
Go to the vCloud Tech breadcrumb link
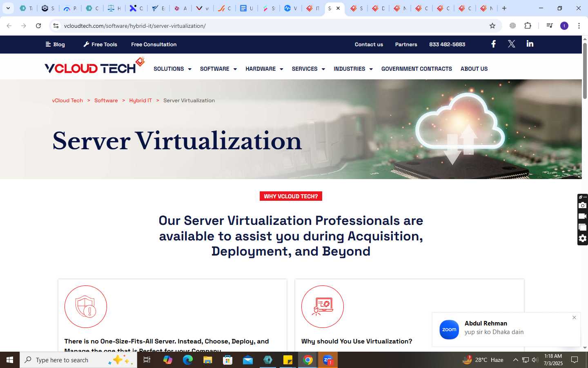pyautogui.click(x=67, y=100)
